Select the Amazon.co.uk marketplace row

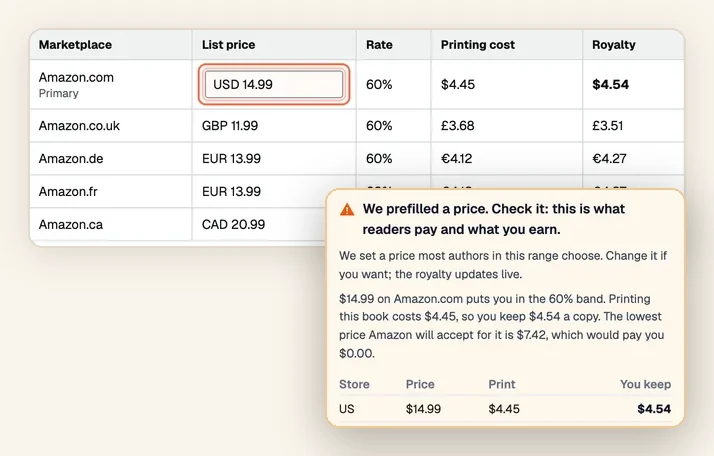pos(357,126)
